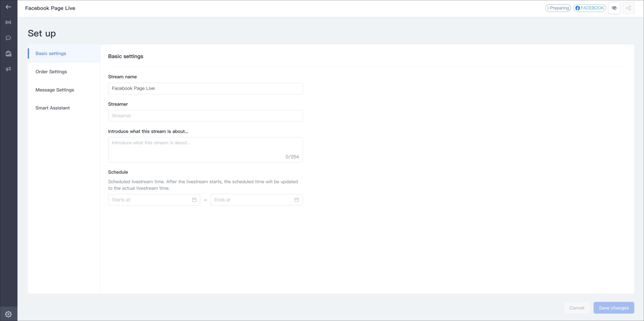The image size is (644, 321).
Task: Toggle the crossed-eye visibility button
Action: [614, 8]
